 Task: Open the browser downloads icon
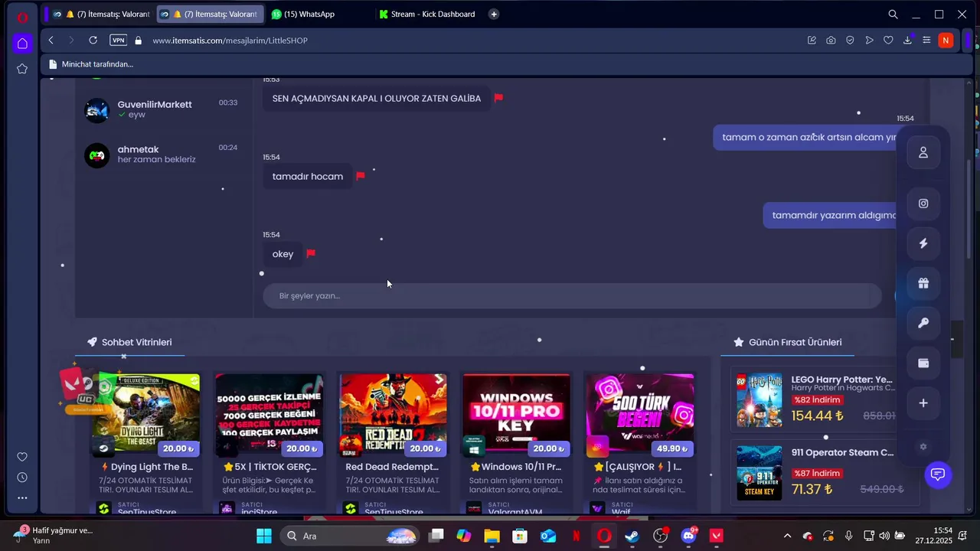[907, 40]
